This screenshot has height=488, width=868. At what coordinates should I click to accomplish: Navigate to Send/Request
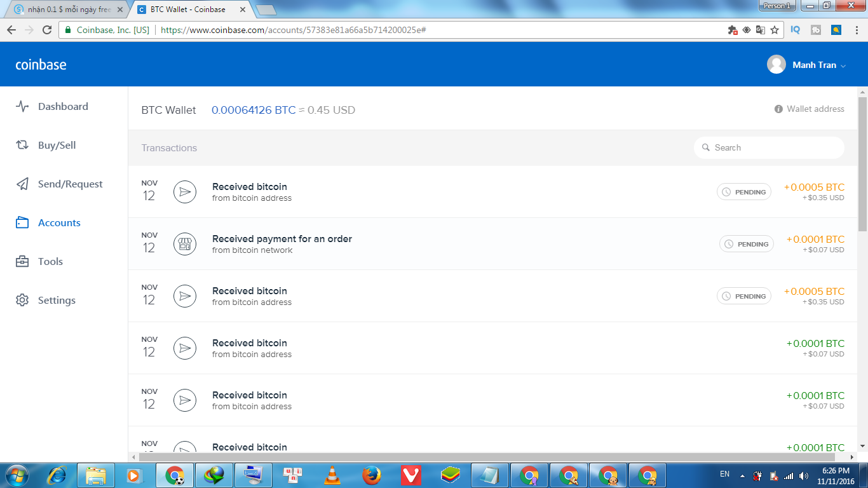pyautogui.click(x=70, y=184)
